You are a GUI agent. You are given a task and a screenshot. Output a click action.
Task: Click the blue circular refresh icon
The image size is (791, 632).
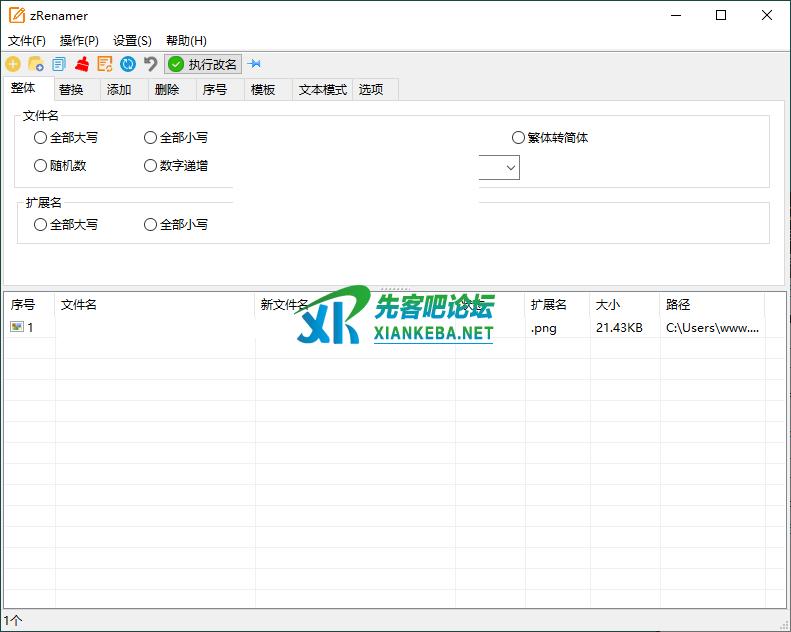pyautogui.click(x=128, y=64)
